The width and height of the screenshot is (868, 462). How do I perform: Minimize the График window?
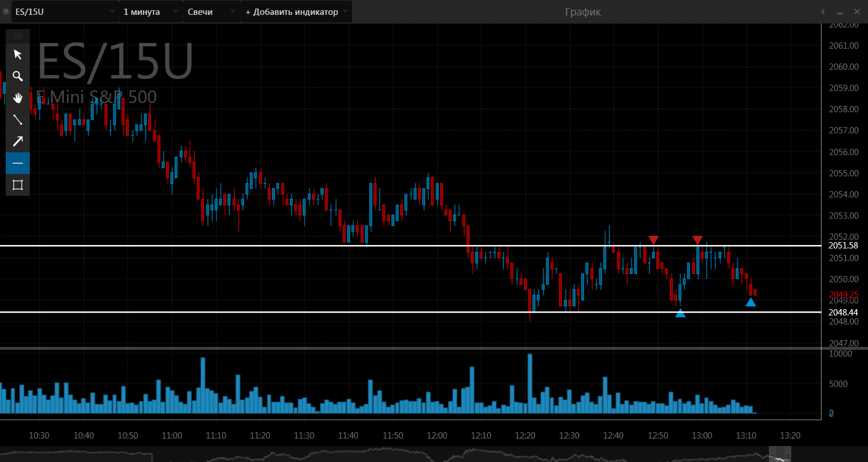pos(840,12)
